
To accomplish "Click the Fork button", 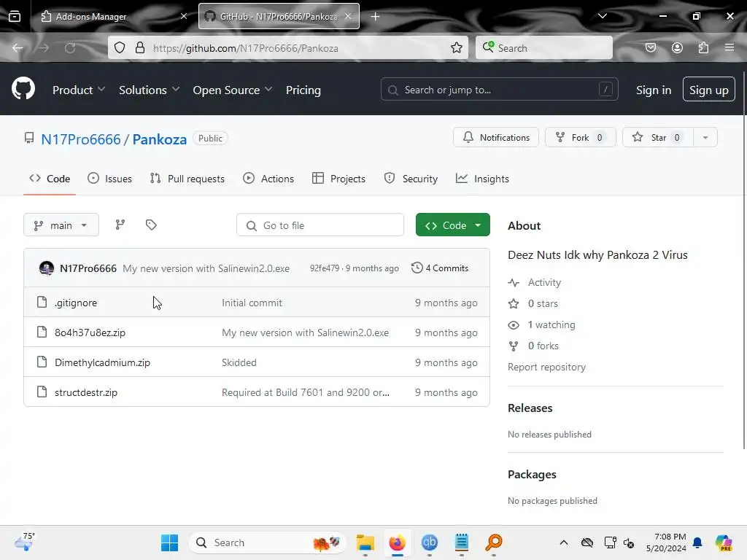I will point(580,138).
